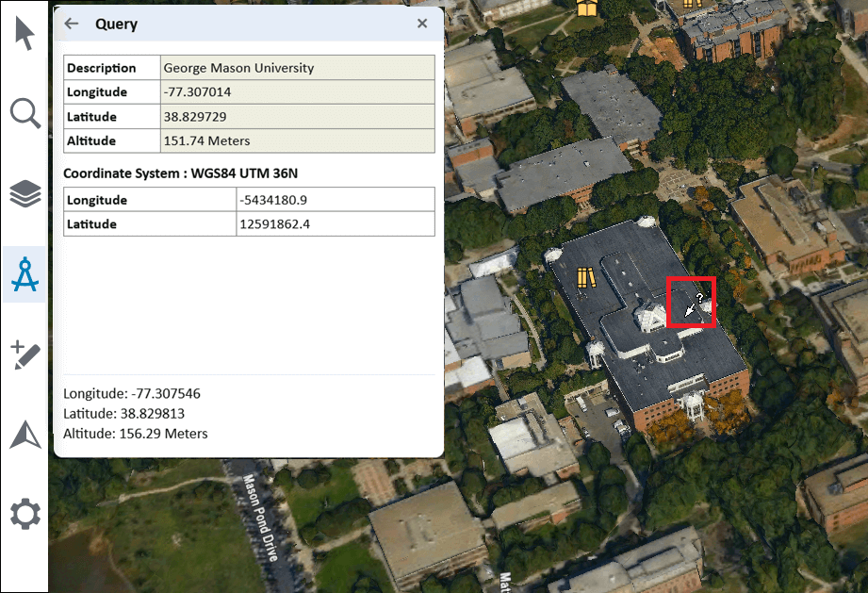The height and width of the screenshot is (593, 868).
Task: Click the highlighted compass analysis tool
Action: 25,274
